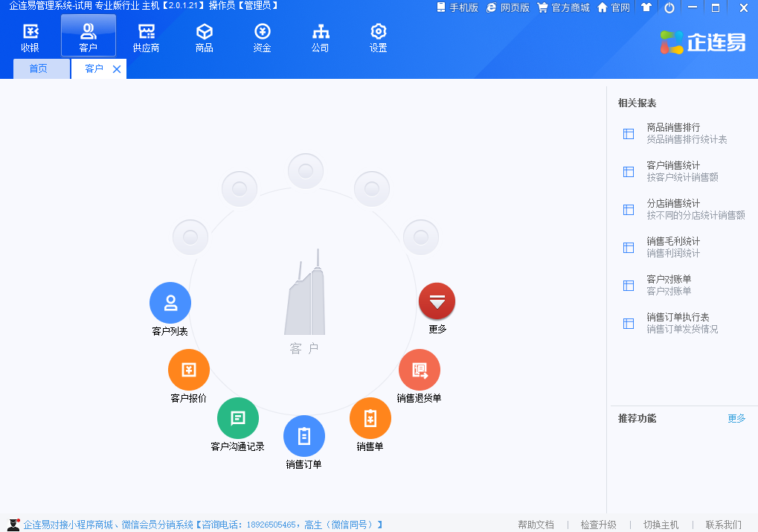This screenshot has height=532, width=758.
Task: Open the 销售单 sales slip icon
Action: 370,418
